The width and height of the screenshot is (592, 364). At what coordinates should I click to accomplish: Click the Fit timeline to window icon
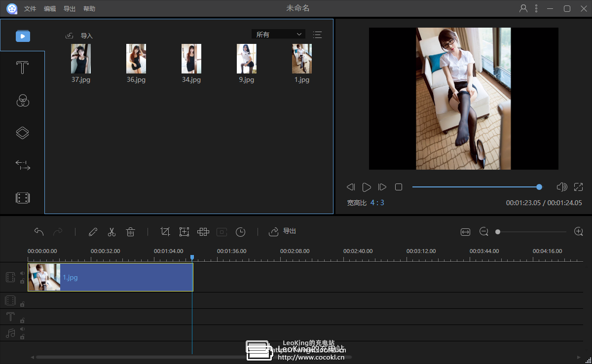click(x=465, y=232)
